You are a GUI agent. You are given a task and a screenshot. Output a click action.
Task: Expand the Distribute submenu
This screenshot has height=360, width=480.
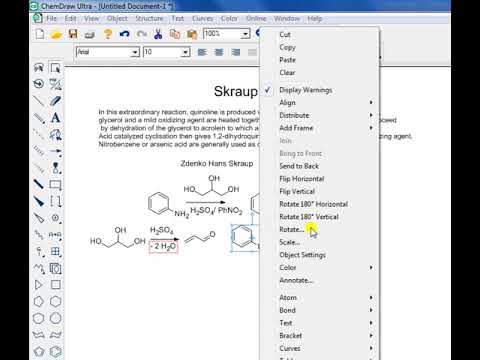[x=319, y=115]
